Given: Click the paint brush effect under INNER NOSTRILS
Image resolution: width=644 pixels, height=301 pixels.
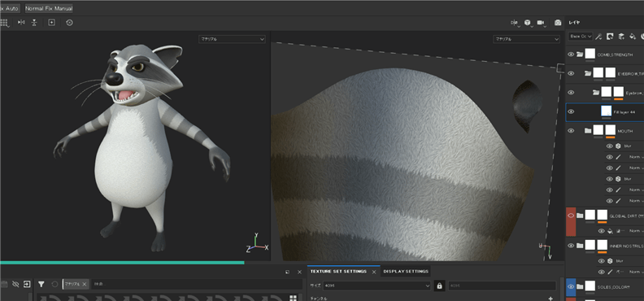Looking at the screenshot, I should (610, 272).
